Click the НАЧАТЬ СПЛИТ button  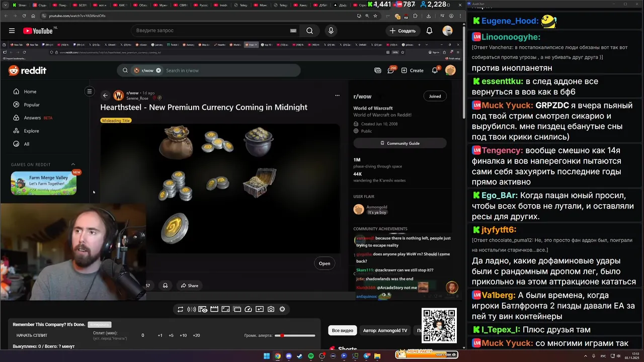point(32,335)
